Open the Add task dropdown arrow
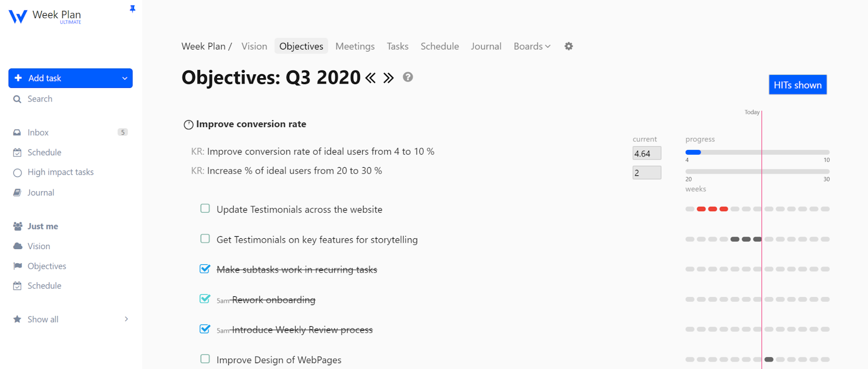868x369 pixels. point(125,78)
